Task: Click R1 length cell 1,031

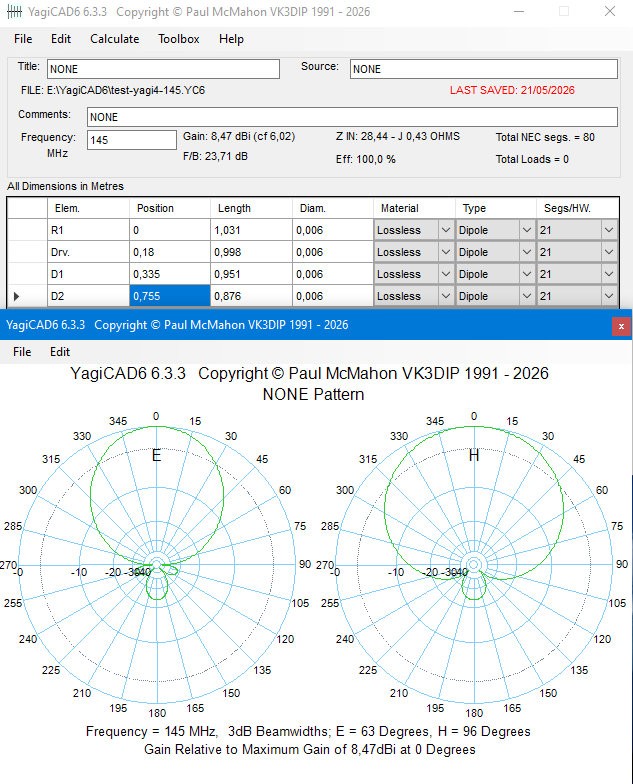Action: pos(251,230)
